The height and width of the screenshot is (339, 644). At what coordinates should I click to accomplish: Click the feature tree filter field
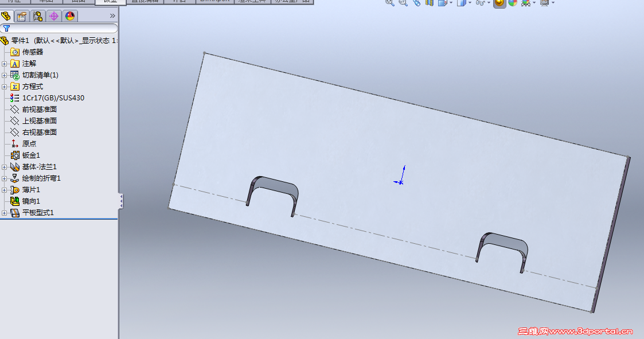59,28
